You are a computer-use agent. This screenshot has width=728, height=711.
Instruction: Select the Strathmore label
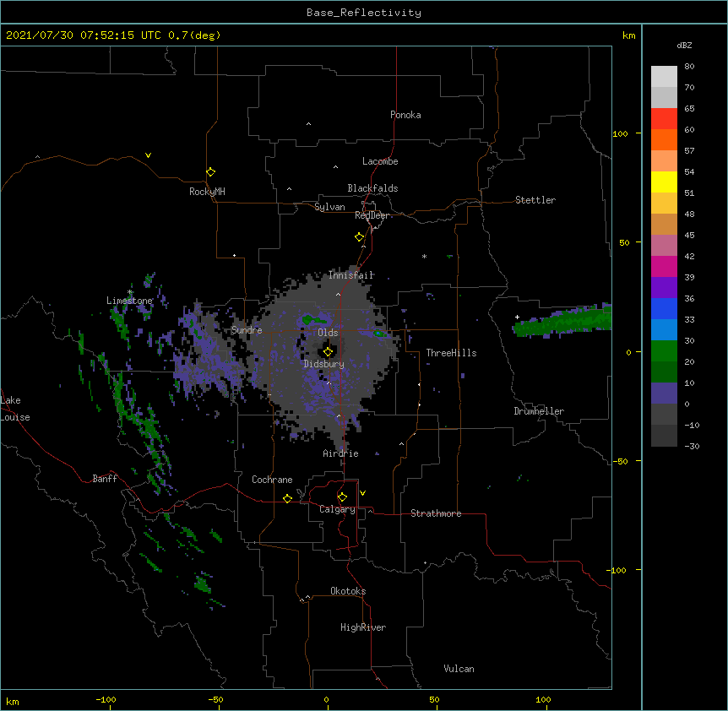436,513
